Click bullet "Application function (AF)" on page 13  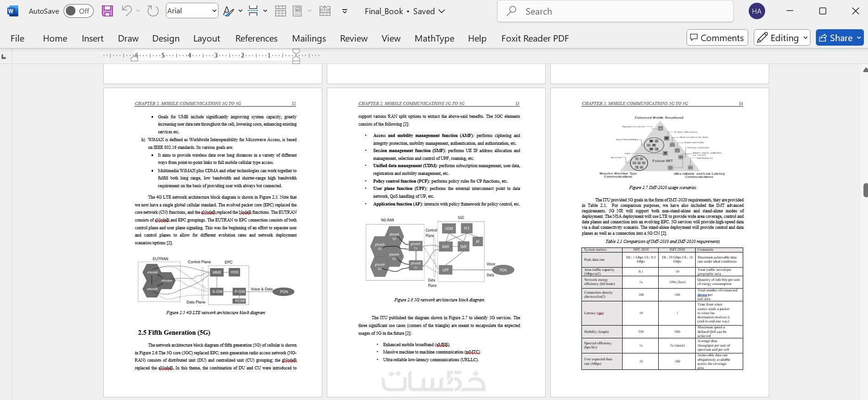pos(398,204)
